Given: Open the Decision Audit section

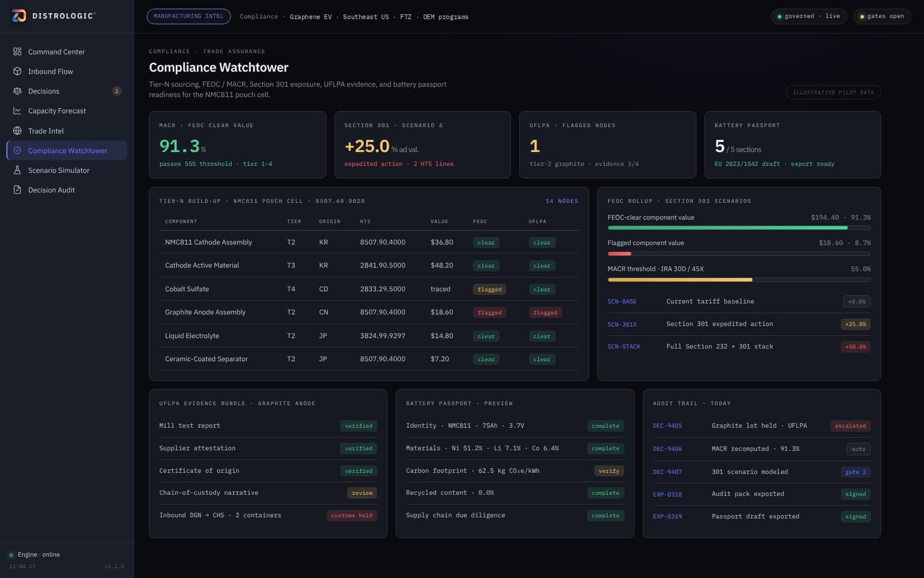Looking at the screenshot, I should click(x=66, y=190).
